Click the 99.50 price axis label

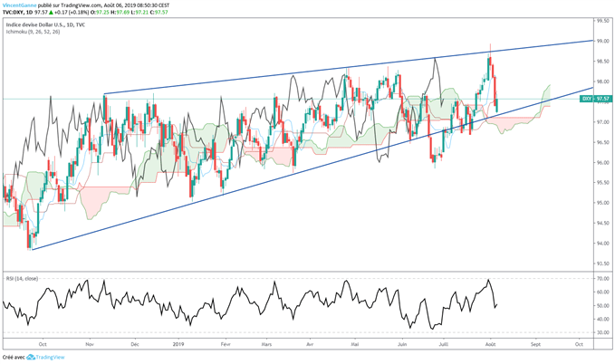click(603, 21)
